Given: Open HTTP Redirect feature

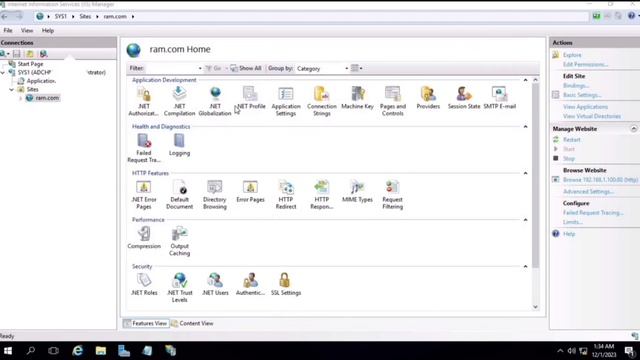Looking at the screenshot, I should [x=286, y=195].
